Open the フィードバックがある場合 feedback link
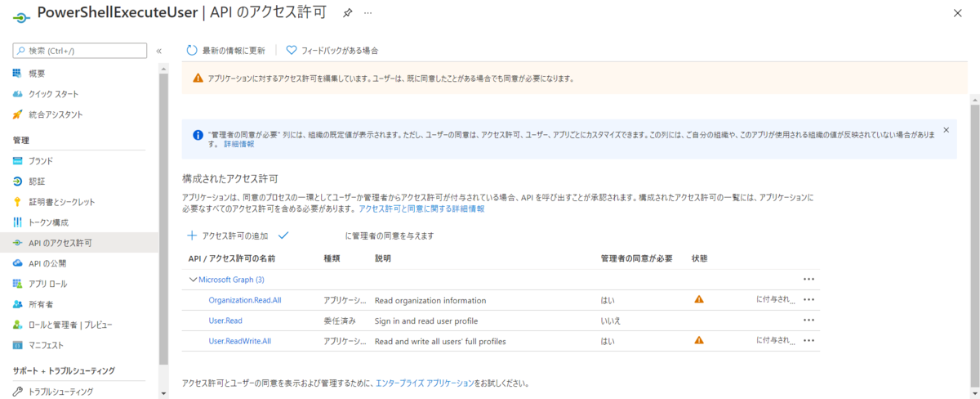The height and width of the screenshot is (399, 980). pos(340,51)
